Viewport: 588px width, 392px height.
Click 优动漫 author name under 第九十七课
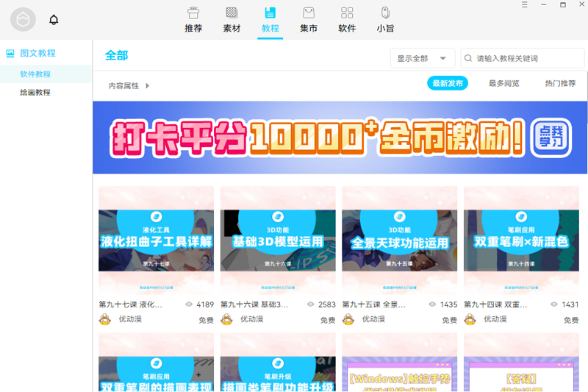(x=130, y=319)
